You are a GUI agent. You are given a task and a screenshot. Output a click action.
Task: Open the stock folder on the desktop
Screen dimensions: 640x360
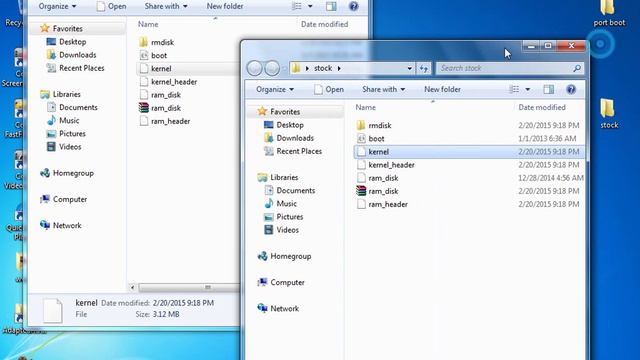[x=609, y=113]
